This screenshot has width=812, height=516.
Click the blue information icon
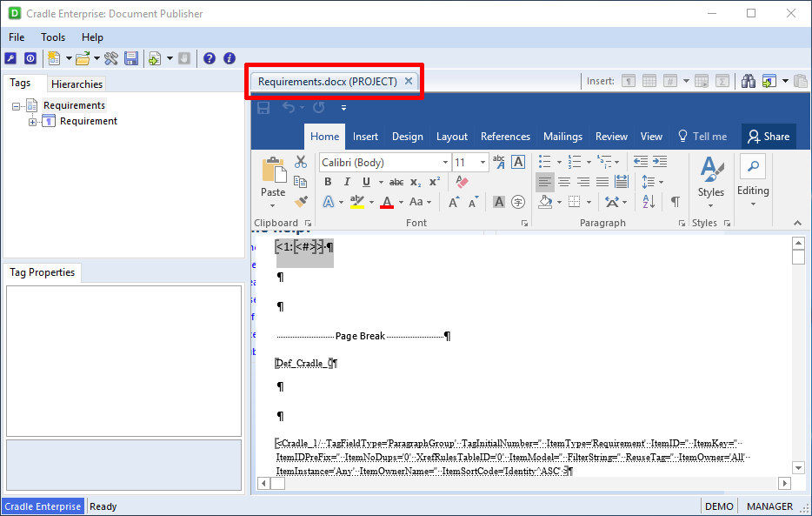tap(230, 58)
